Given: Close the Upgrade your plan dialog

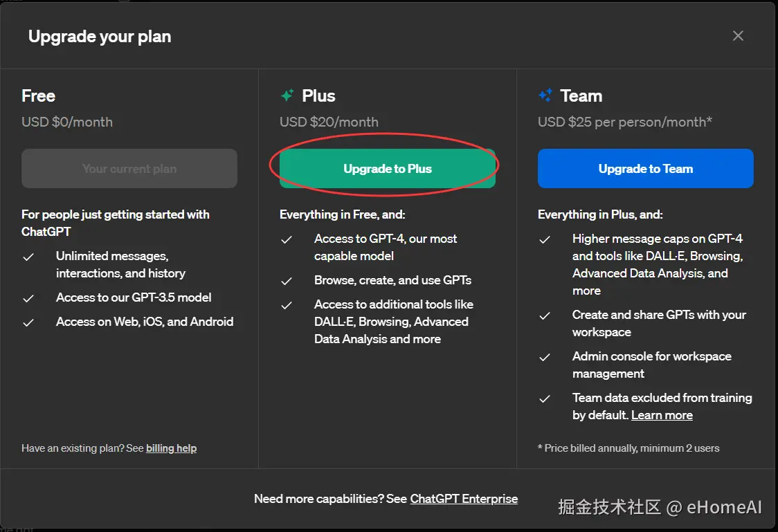Looking at the screenshot, I should pos(738,36).
